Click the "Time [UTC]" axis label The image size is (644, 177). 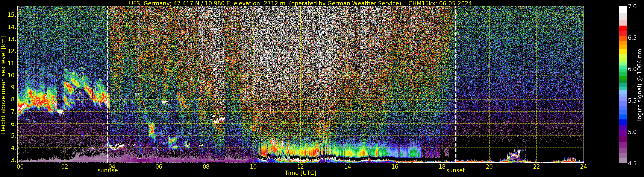point(300,173)
